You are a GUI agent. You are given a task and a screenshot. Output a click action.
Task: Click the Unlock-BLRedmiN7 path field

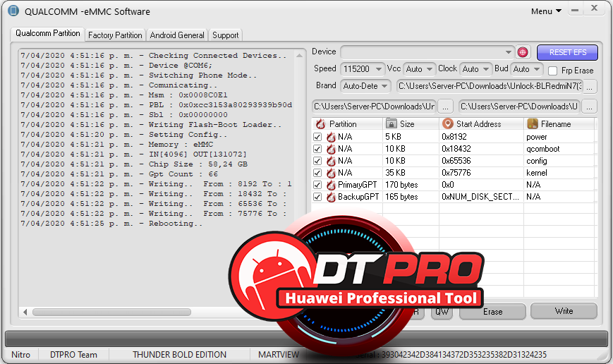(x=490, y=86)
